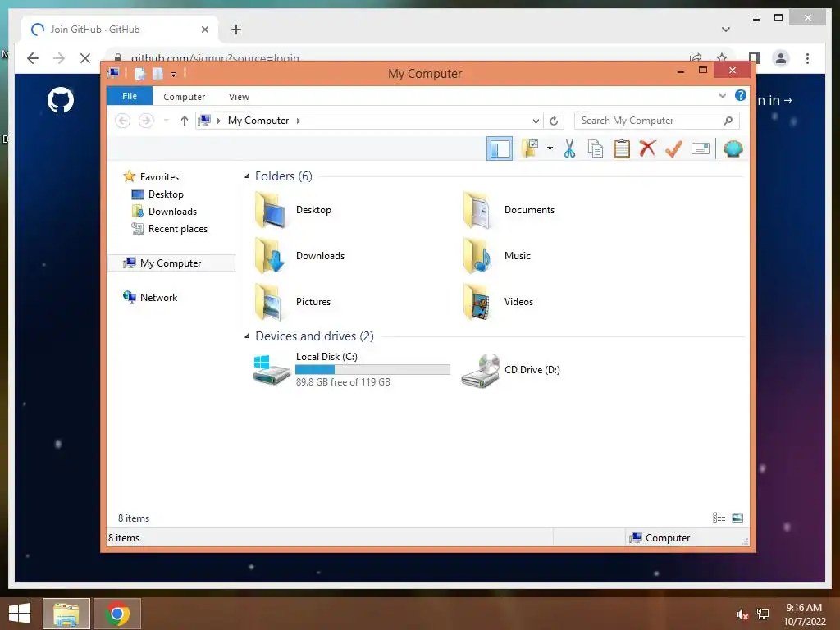Open address bar history dropdown
The image size is (840, 630).
tap(535, 121)
